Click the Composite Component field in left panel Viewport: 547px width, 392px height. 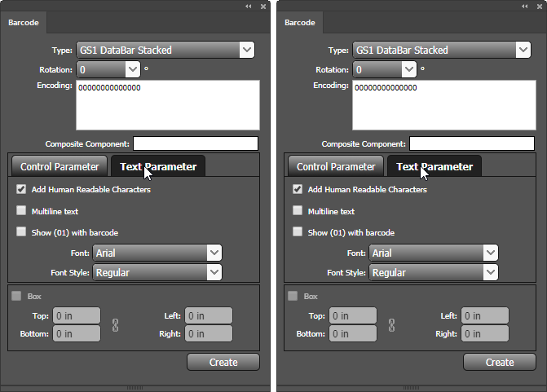(196, 143)
